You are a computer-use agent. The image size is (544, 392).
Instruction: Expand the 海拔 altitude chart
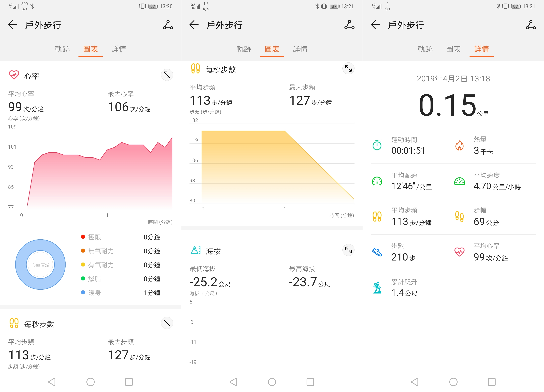[x=348, y=250]
